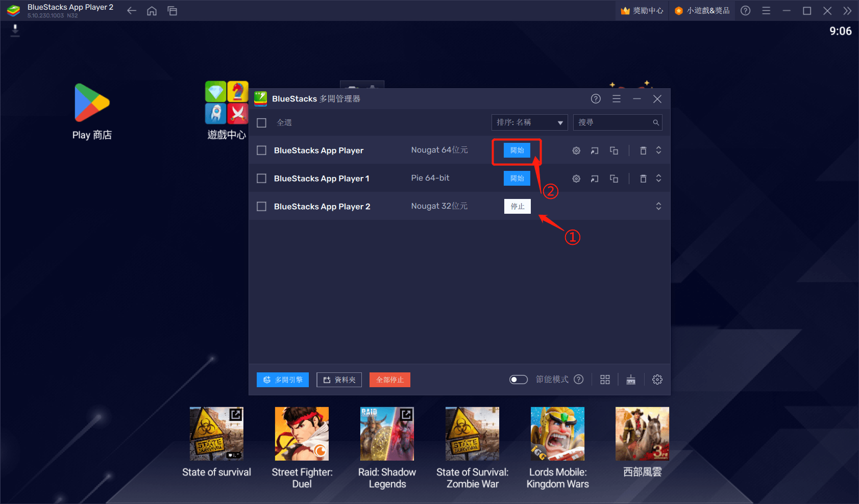
Task: Check the BlueStacks App Player 1 checkbox
Action: [262, 179]
